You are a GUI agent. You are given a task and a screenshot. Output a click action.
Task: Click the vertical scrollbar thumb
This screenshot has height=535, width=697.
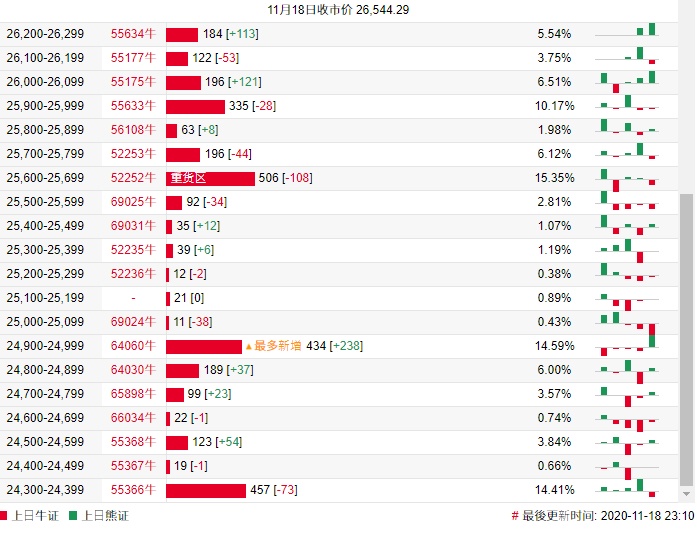[x=686, y=340]
